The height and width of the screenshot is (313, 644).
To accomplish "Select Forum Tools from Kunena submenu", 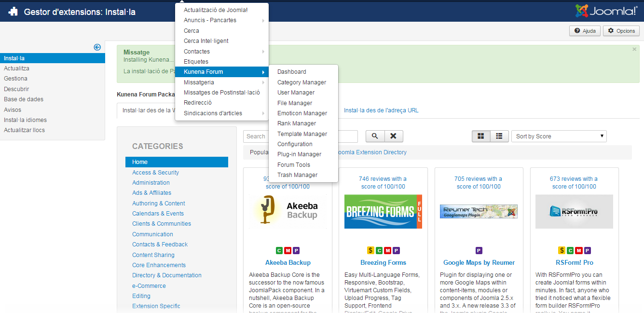I will [x=293, y=165].
